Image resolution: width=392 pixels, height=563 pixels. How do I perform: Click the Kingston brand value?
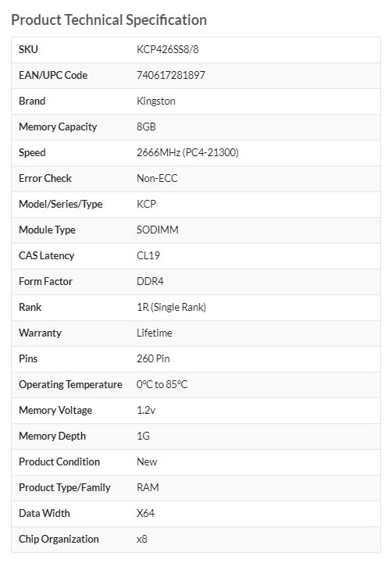156,101
